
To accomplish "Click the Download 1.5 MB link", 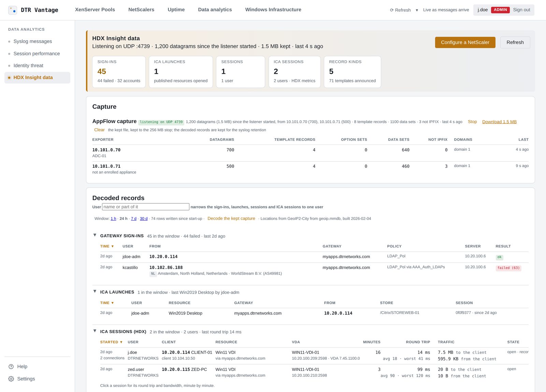I will [x=499, y=122].
